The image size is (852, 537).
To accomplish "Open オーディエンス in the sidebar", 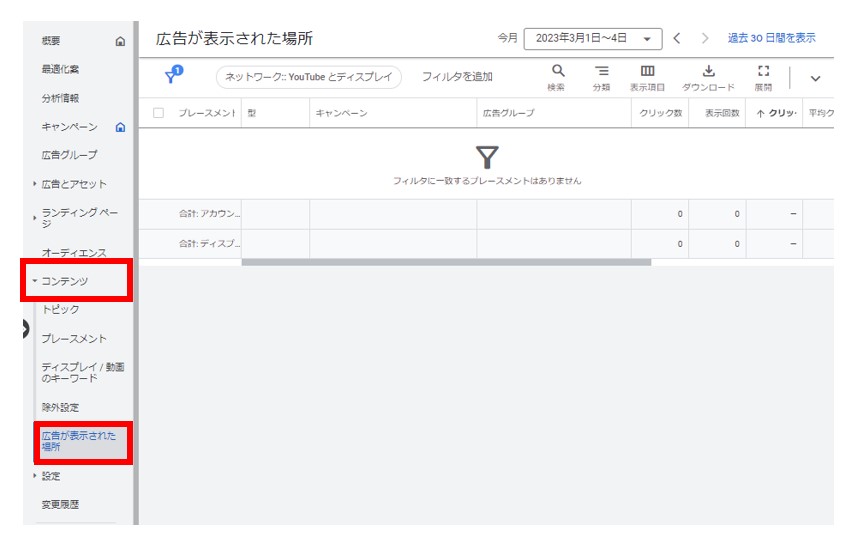I will coord(74,253).
